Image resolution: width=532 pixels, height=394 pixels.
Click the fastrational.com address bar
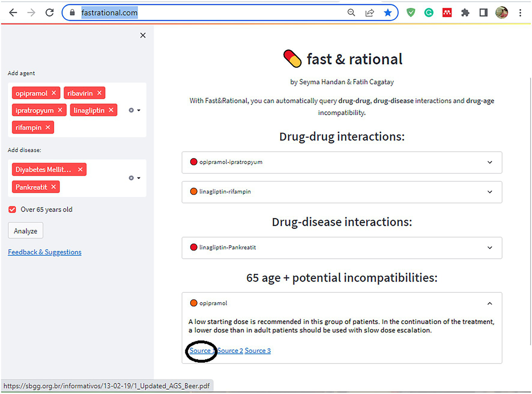208,13
